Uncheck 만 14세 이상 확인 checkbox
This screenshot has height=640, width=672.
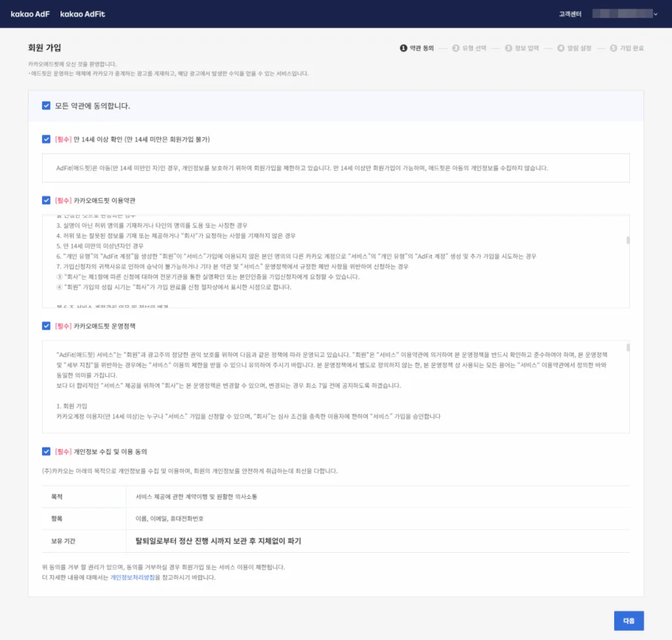(x=46, y=139)
